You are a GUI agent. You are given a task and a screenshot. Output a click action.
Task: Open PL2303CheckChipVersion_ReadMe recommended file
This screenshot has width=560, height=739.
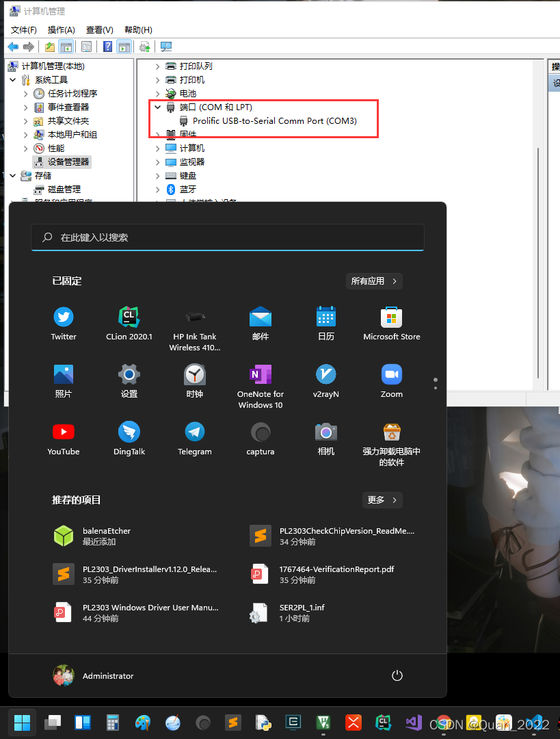tap(332, 536)
